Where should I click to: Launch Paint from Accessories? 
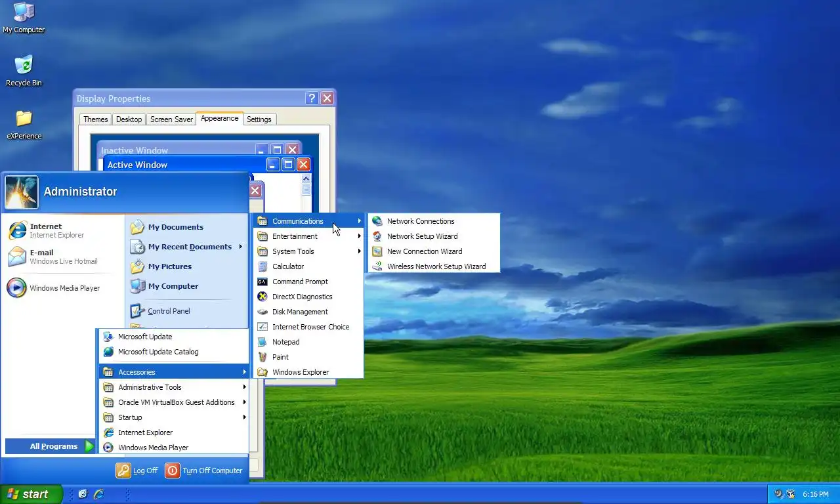pyautogui.click(x=308, y=357)
